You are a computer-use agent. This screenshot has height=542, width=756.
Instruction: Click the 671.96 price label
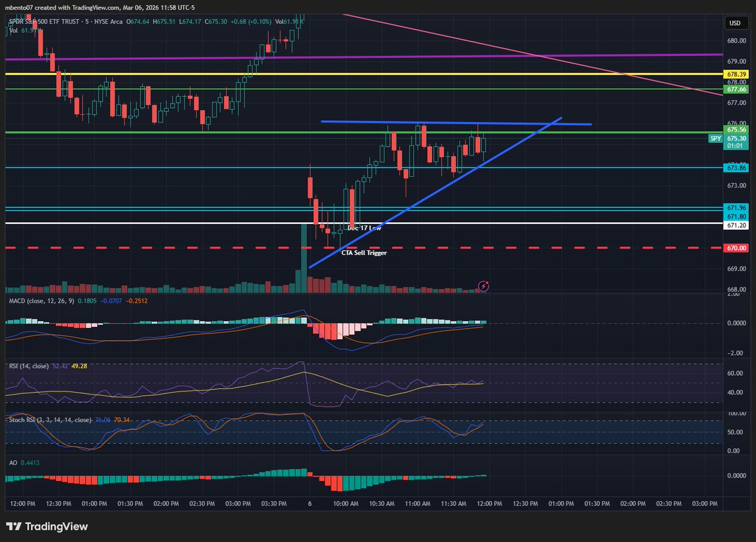pyautogui.click(x=736, y=208)
